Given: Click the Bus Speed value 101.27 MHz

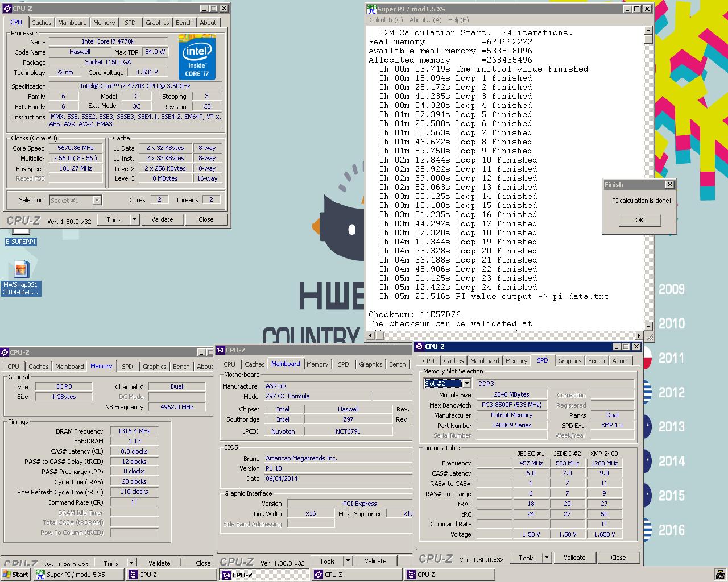Looking at the screenshot, I should [76, 168].
